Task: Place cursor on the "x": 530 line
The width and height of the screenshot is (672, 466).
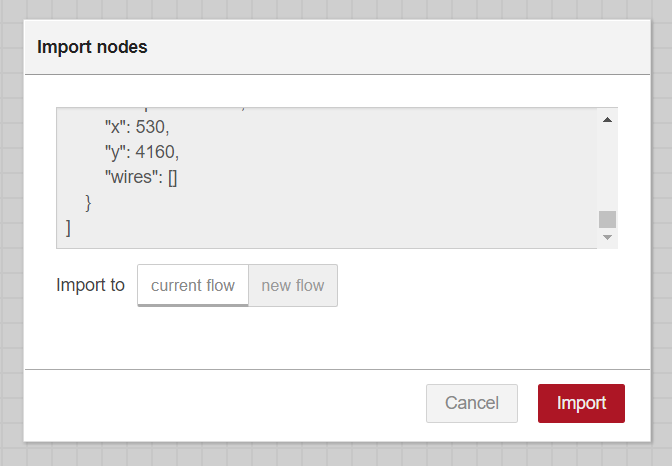Action: pyautogui.click(x=137, y=127)
